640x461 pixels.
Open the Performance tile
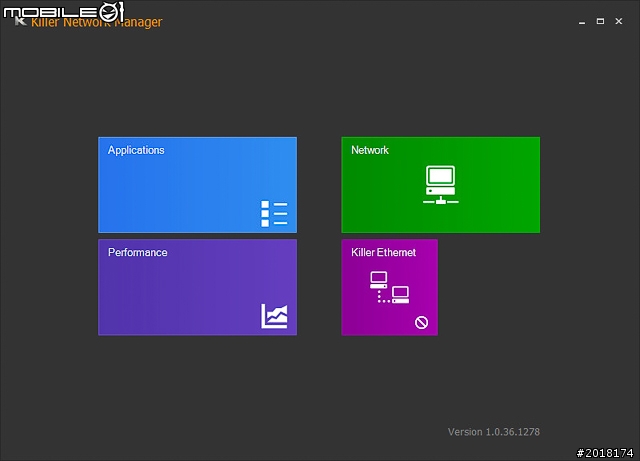coord(198,287)
